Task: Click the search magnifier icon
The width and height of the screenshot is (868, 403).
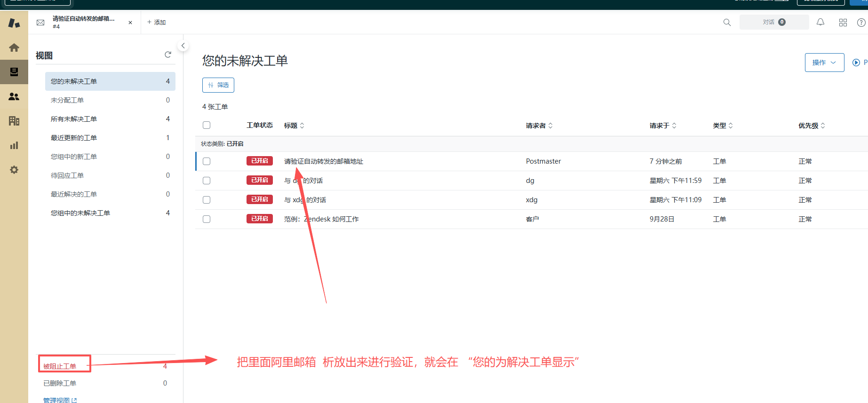Action: [727, 23]
